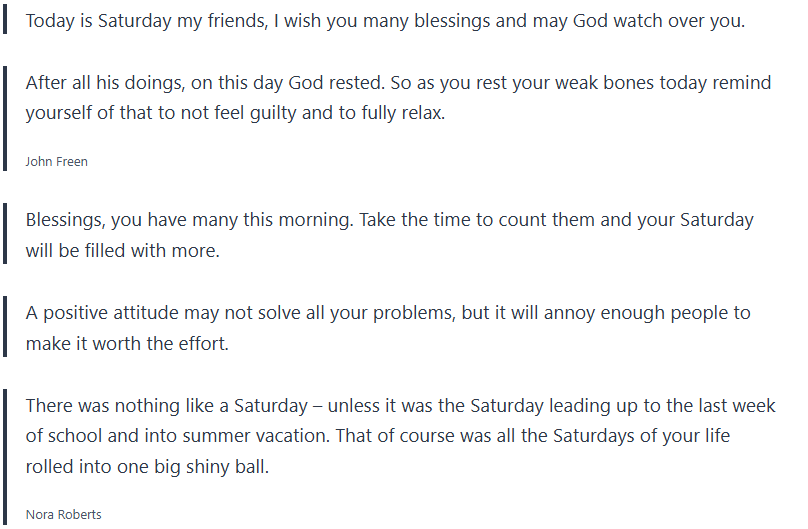This screenshot has width=808, height=529.
Task: Click the left bar of "There was nothing like" quote
Action: coord(5,437)
